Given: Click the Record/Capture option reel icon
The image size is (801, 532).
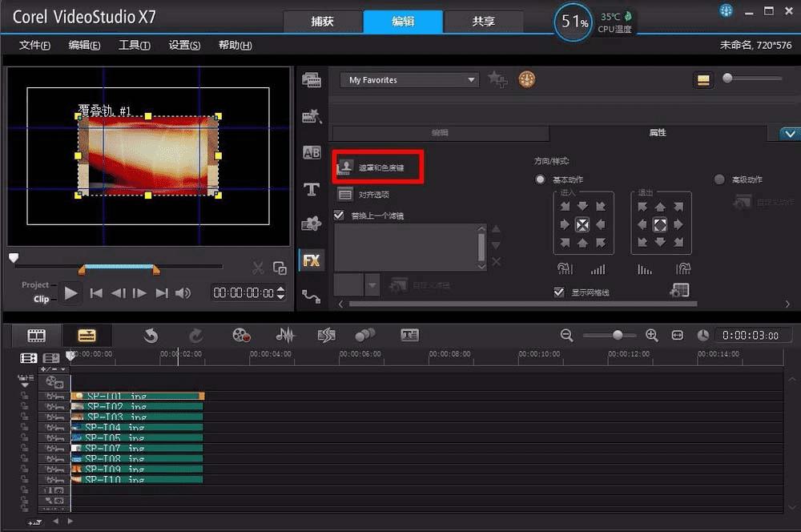Looking at the screenshot, I should tap(242, 336).
